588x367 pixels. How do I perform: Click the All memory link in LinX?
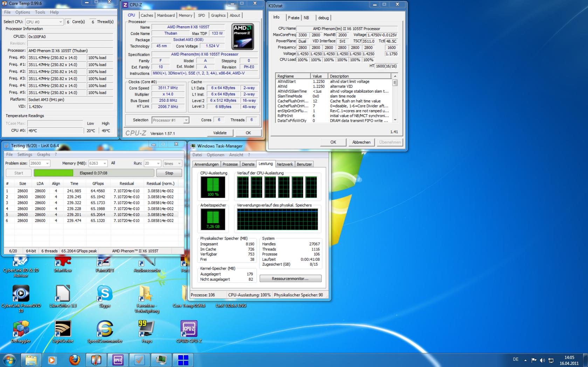point(113,163)
